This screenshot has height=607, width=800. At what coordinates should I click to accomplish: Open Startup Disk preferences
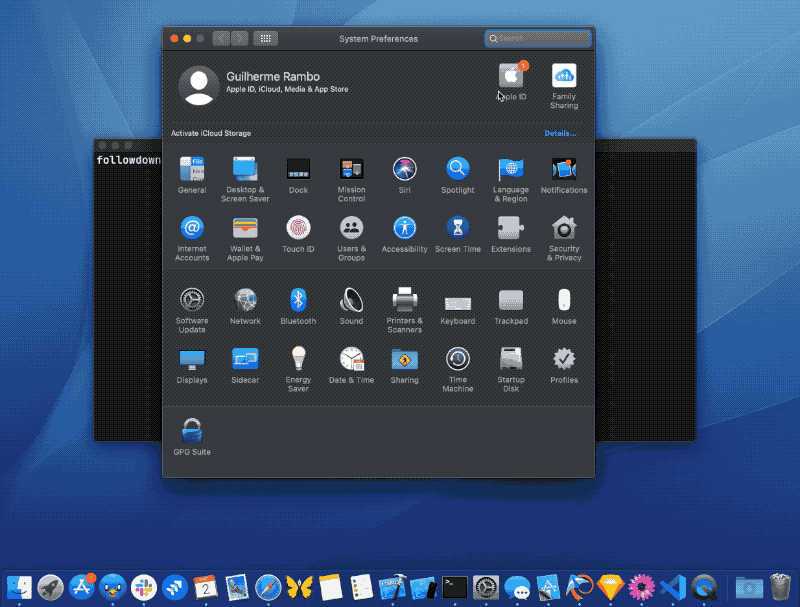[511, 359]
